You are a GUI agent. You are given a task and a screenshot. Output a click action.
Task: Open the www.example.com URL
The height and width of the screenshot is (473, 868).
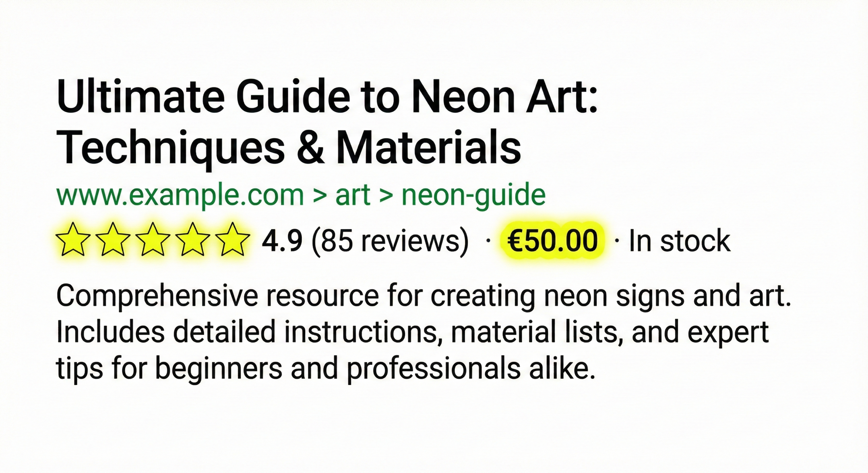180,196
